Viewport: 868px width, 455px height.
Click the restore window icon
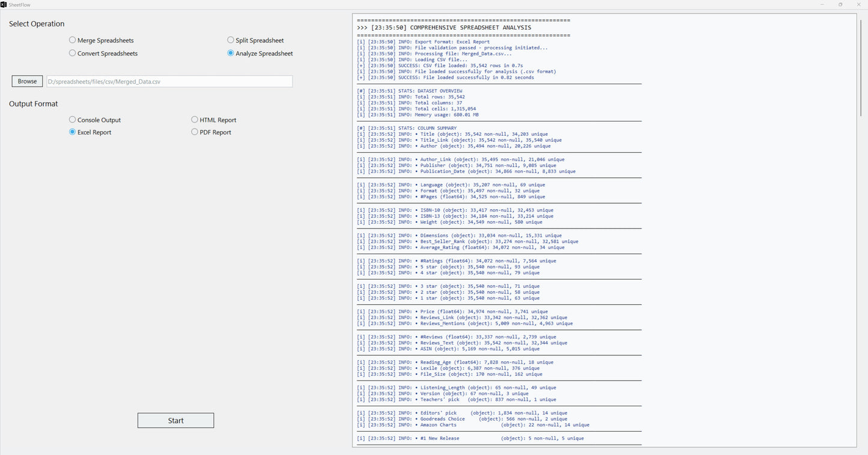point(840,4)
